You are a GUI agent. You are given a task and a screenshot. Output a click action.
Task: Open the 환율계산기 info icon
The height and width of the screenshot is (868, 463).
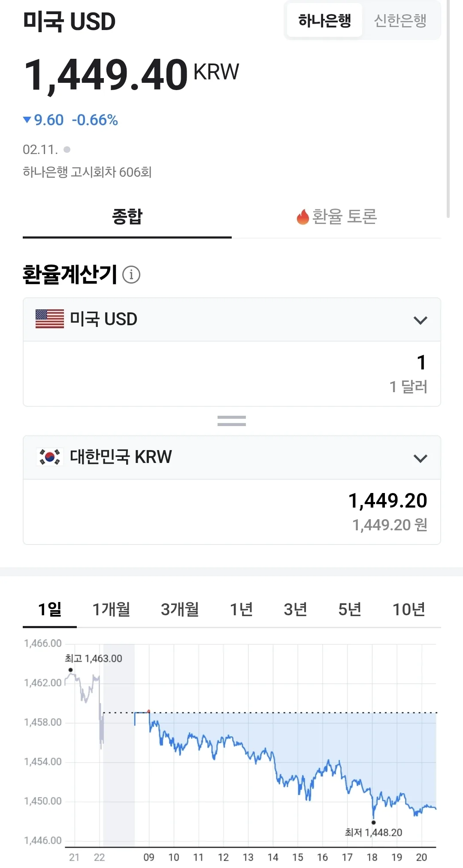click(x=131, y=275)
